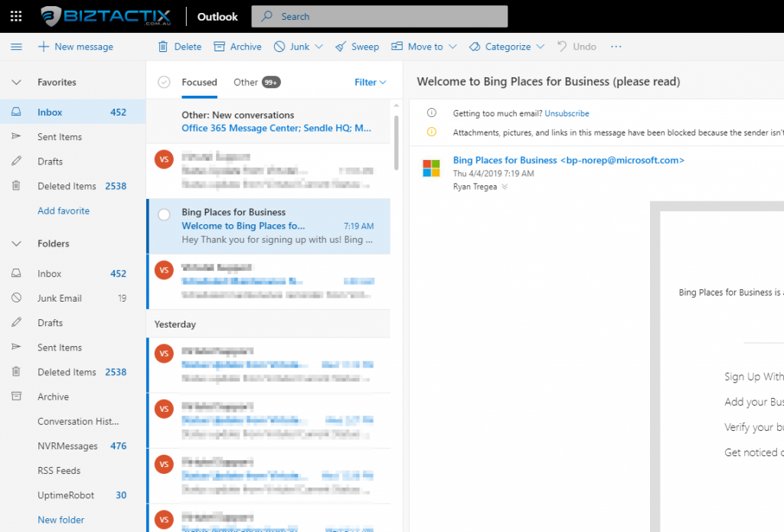Click the Sweep broom icon
Viewport: 784px width, 532px height.
(x=341, y=47)
